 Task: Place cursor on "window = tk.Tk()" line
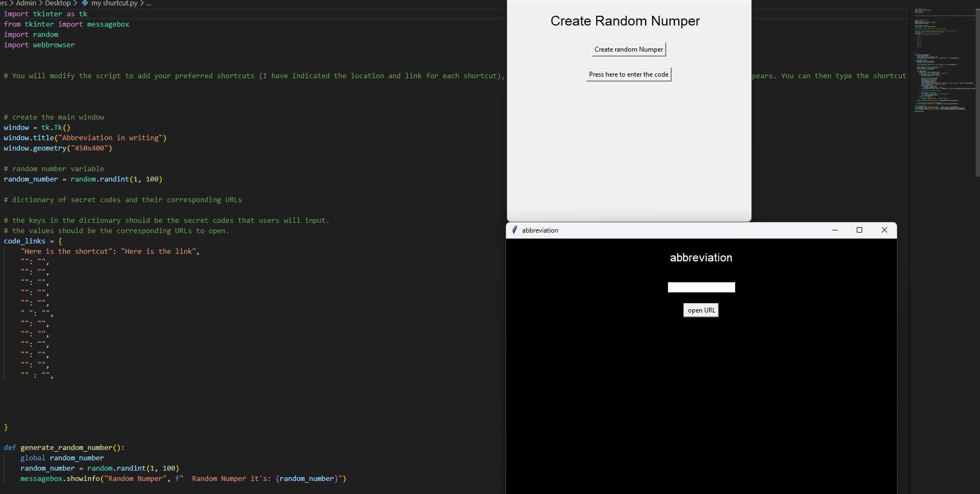[x=37, y=128]
